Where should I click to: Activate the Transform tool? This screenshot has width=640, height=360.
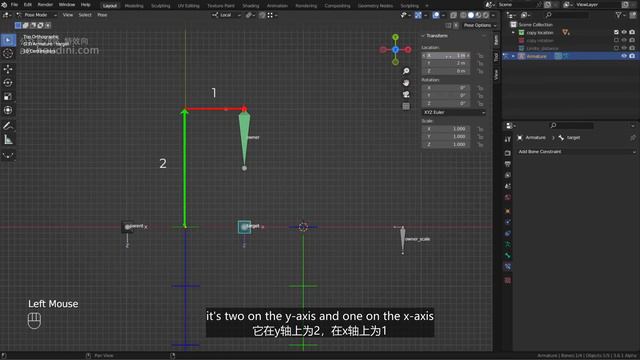pos(8,110)
